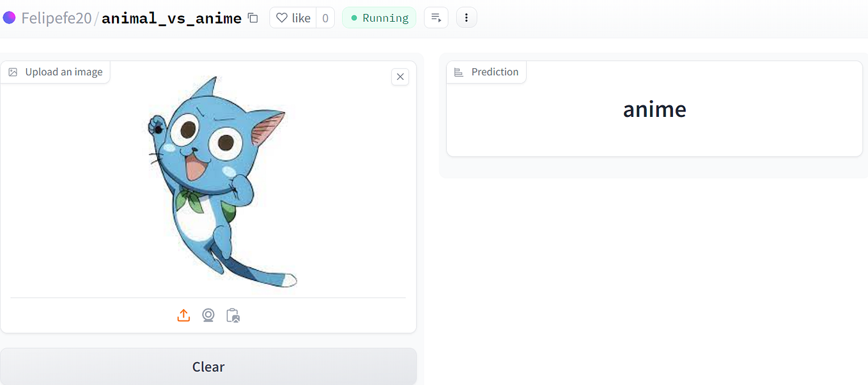Click the Clear button
The width and height of the screenshot is (868, 385).
[x=208, y=366]
